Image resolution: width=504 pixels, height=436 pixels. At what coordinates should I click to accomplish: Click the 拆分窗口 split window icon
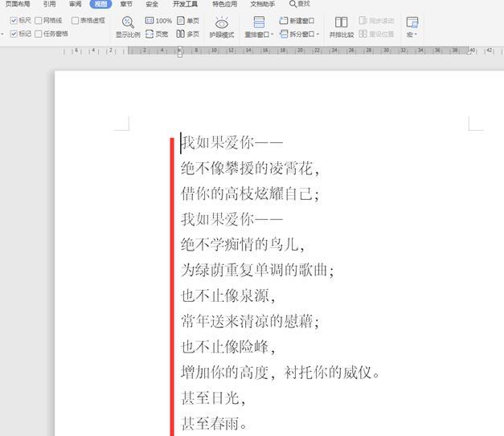pyautogui.click(x=284, y=34)
